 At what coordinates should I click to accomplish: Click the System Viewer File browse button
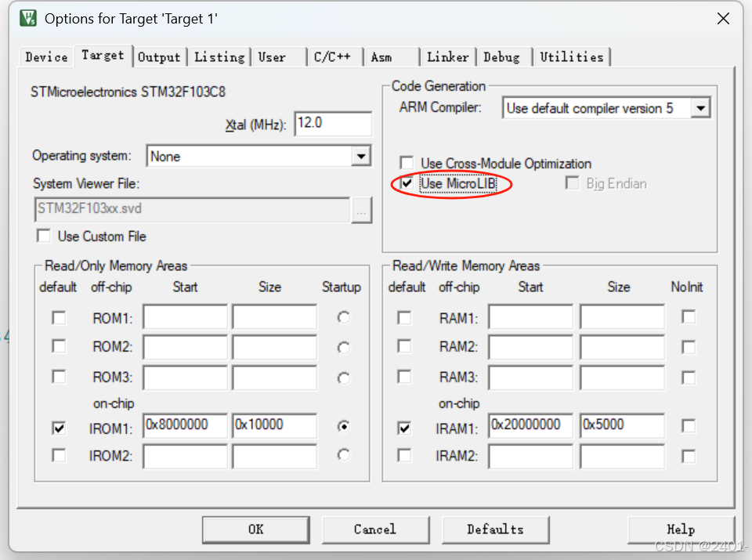tap(361, 210)
